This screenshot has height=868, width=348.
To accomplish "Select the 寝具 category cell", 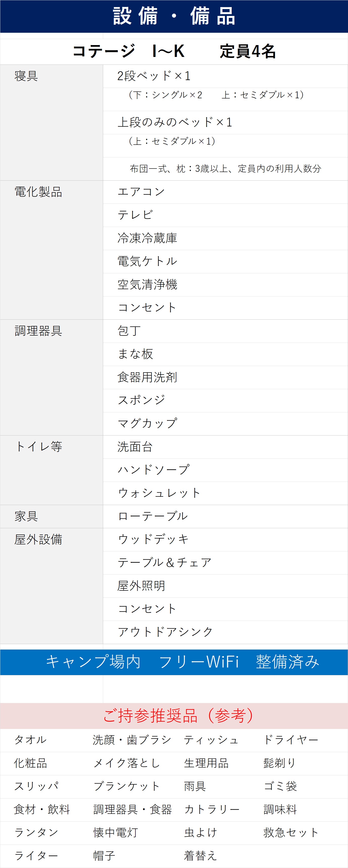I will click(x=26, y=76).
